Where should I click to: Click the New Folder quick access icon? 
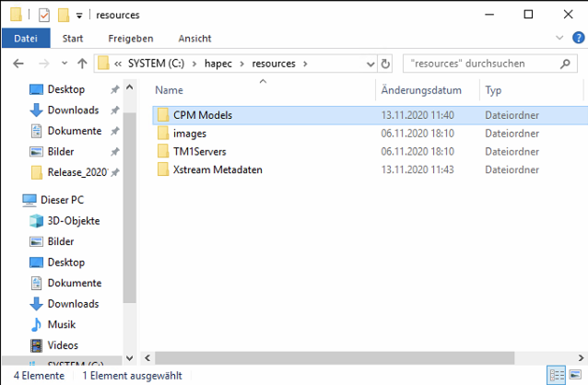pyautogui.click(x=63, y=15)
